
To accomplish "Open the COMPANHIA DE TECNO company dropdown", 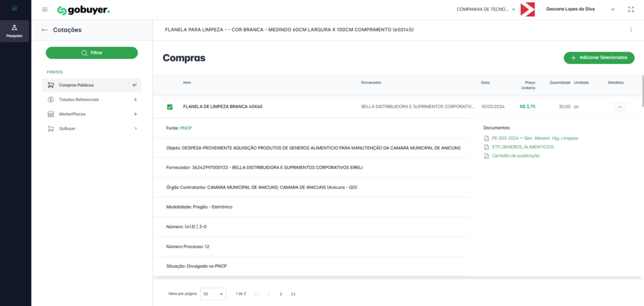I will click(486, 9).
